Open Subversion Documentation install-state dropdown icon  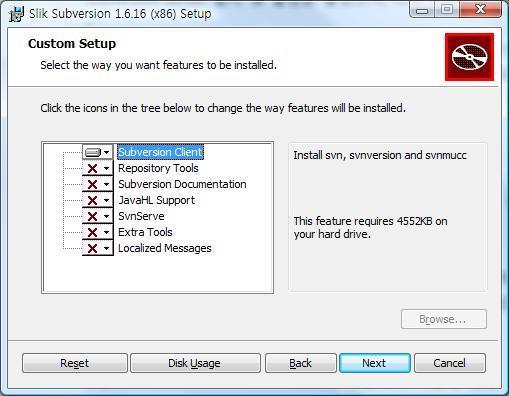[x=98, y=184]
